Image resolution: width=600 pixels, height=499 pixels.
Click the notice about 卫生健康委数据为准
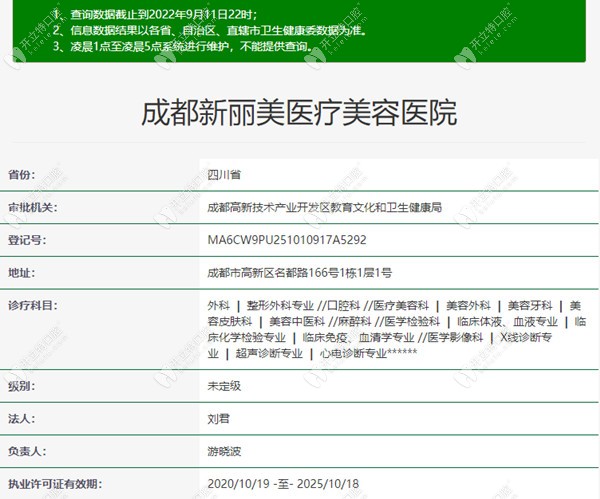(210, 30)
